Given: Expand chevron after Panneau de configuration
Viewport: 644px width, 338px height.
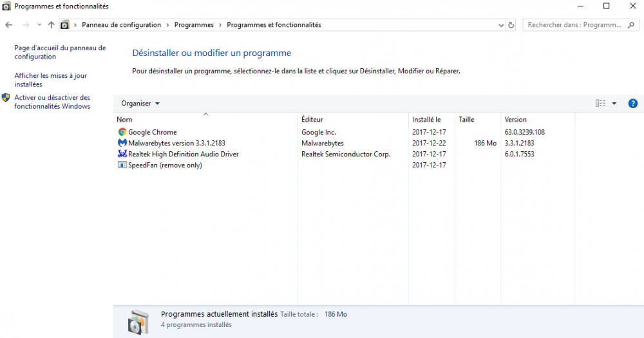Looking at the screenshot, I should point(167,25).
